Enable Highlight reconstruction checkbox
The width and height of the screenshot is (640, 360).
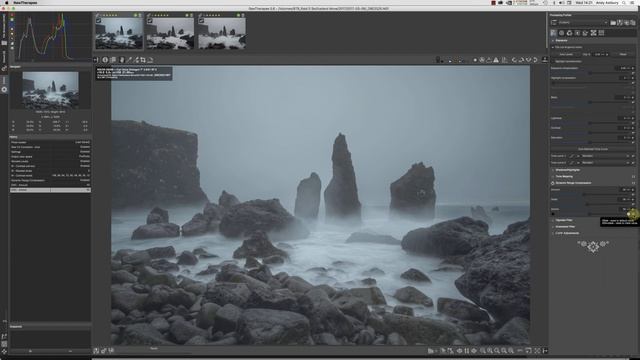tap(553, 62)
